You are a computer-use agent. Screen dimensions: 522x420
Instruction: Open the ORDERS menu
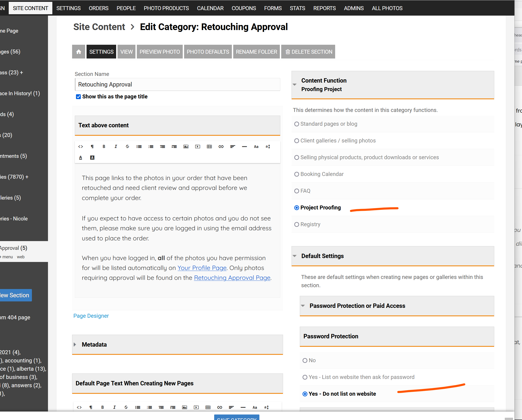coord(98,8)
